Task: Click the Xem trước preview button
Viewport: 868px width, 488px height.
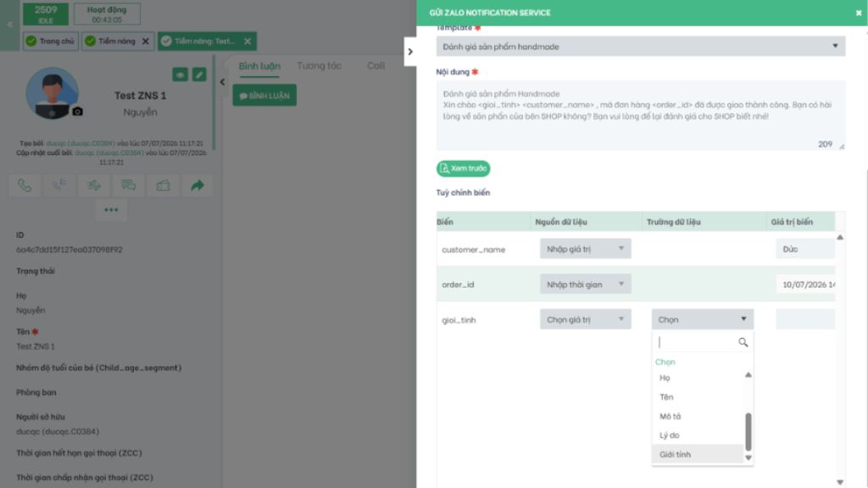Action: point(463,169)
